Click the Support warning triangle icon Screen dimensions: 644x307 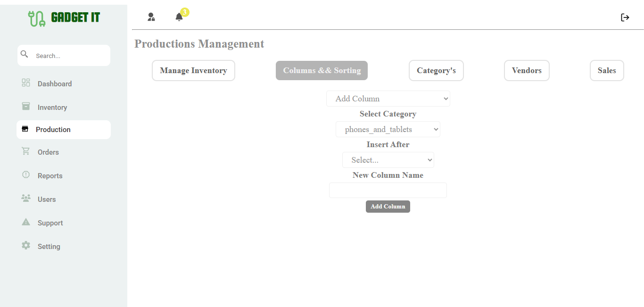[x=26, y=222]
